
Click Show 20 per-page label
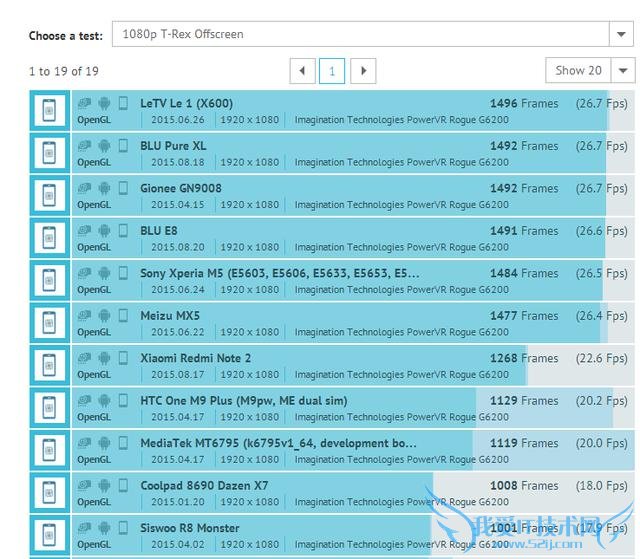coord(578,71)
